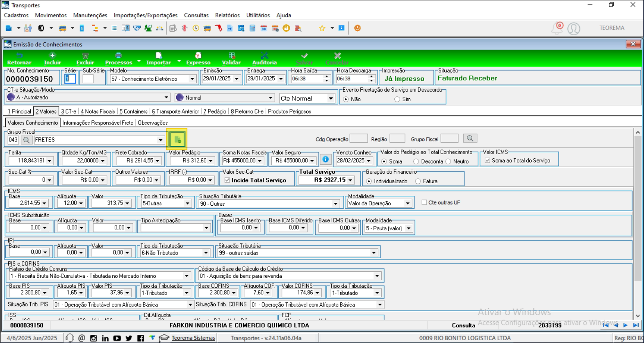Screen dimensions: 644x343
Task: Open the Movimentos menu
Action: [51, 15]
